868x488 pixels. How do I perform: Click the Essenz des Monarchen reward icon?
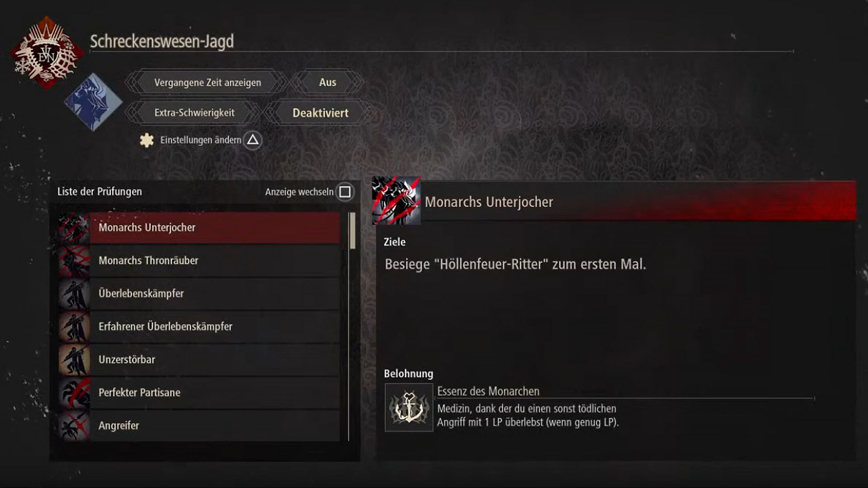point(409,408)
